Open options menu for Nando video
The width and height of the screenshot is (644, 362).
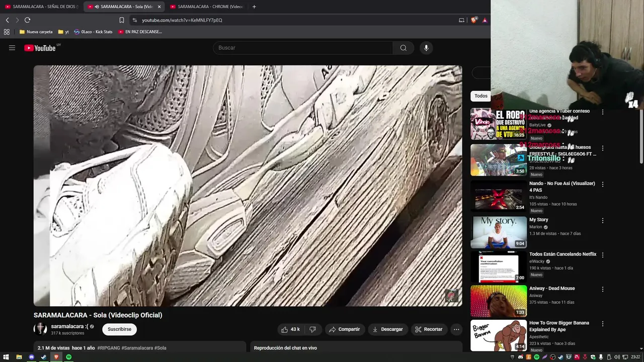pyautogui.click(x=602, y=185)
